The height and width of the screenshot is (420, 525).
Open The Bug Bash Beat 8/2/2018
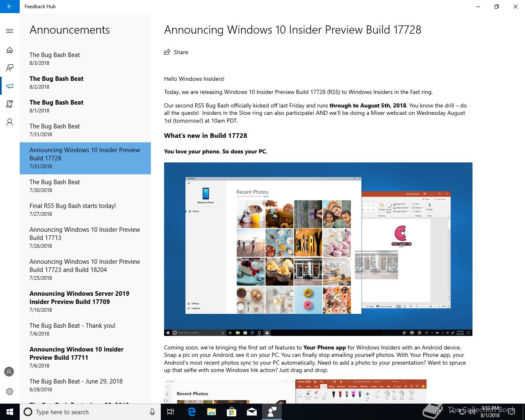click(85, 83)
